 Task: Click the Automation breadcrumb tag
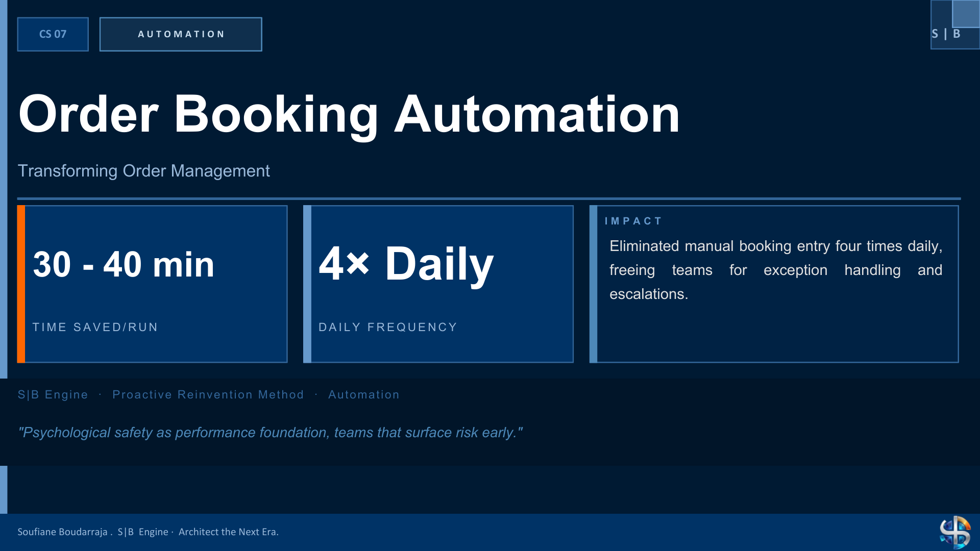pyautogui.click(x=364, y=394)
